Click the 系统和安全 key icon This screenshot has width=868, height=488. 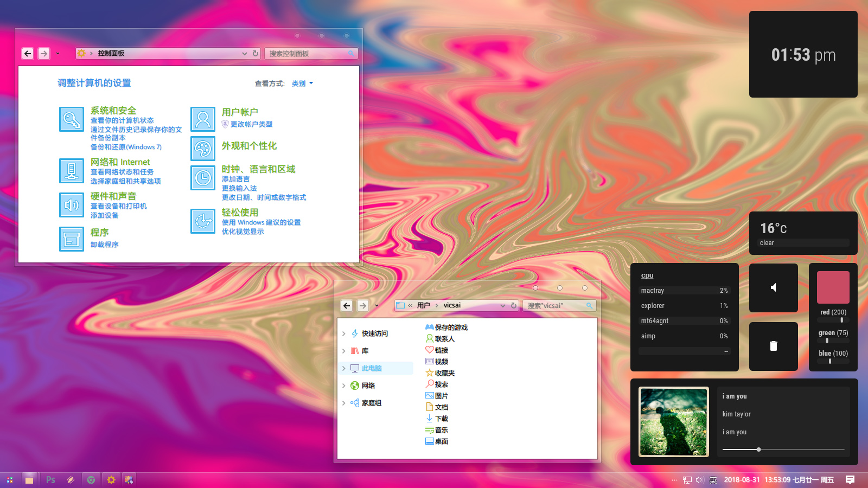pyautogui.click(x=71, y=119)
